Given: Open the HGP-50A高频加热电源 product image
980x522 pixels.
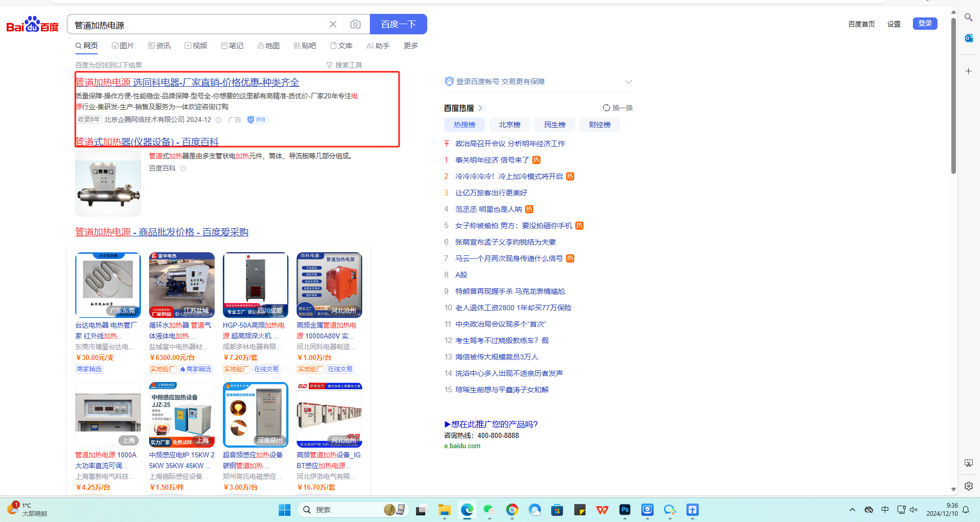Looking at the screenshot, I should point(256,285).
